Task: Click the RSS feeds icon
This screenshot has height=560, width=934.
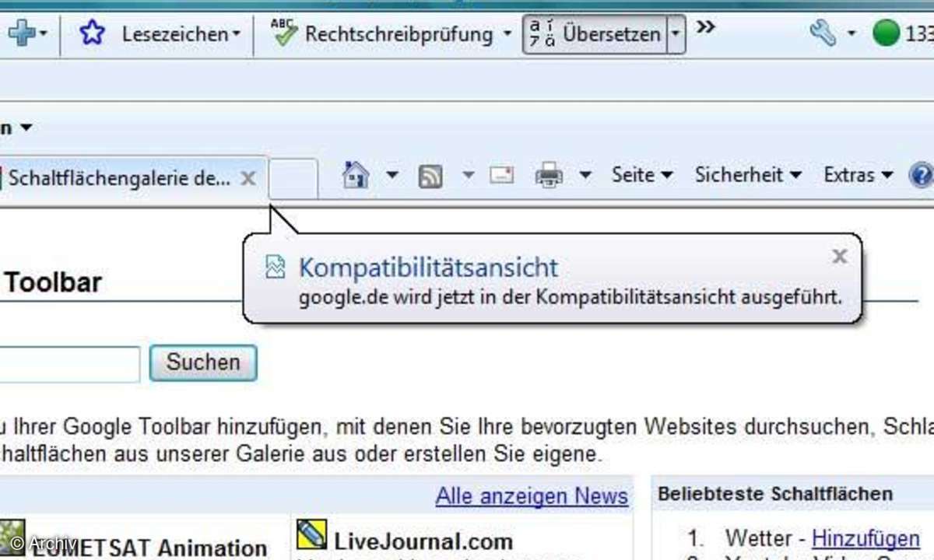Action: 430,176
